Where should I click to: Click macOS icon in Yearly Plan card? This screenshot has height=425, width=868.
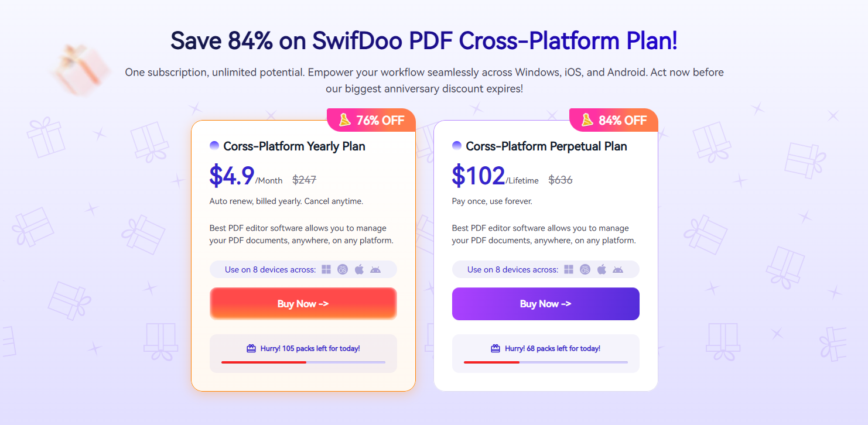point(343,269)
